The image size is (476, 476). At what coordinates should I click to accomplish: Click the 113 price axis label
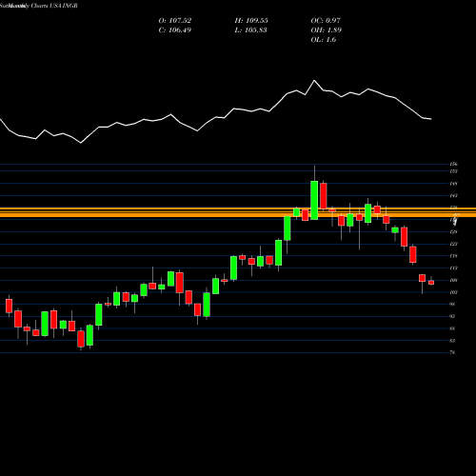click(453, 268)
